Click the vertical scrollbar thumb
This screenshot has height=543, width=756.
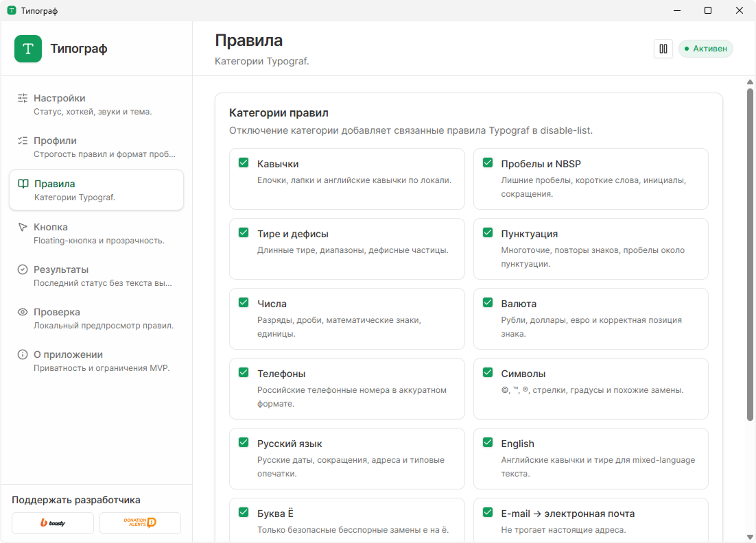click(x=750, y=254)
